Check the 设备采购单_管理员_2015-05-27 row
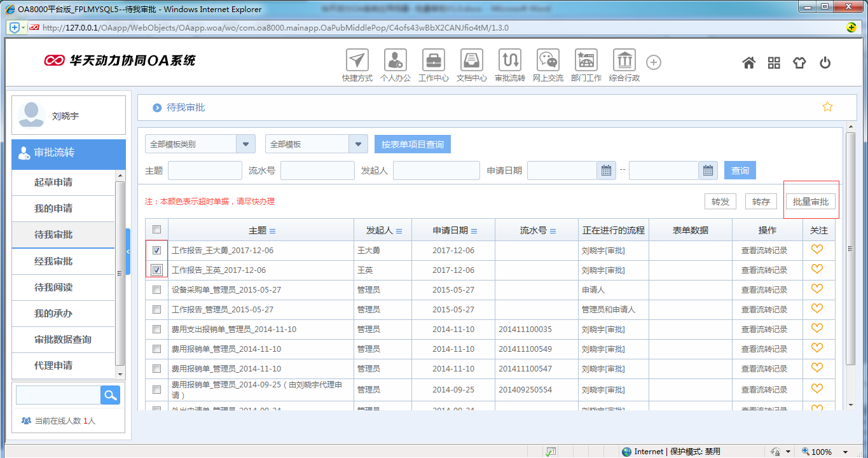The height and width of the screenshot is (458, 868). pyautogui.click(x=156, y=289)
